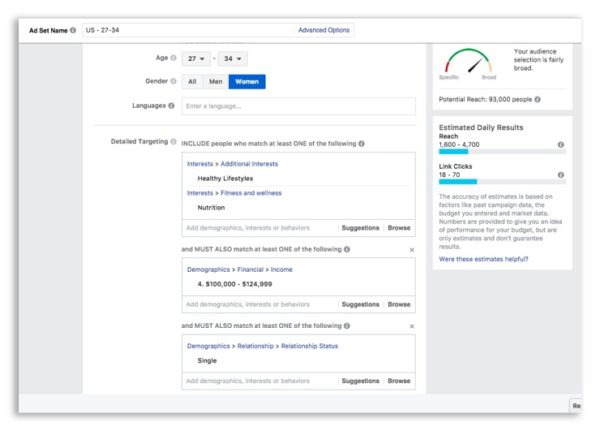Click the Gender info icon

[x=173, y=81]
